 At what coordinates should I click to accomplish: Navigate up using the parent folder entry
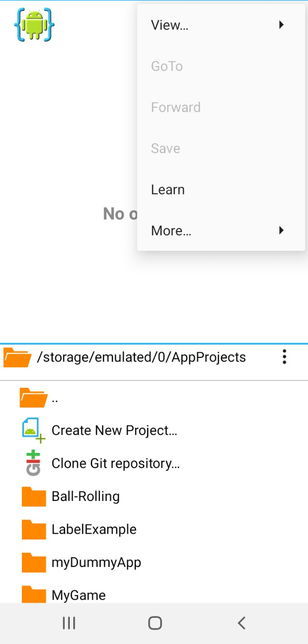[33, 397]
